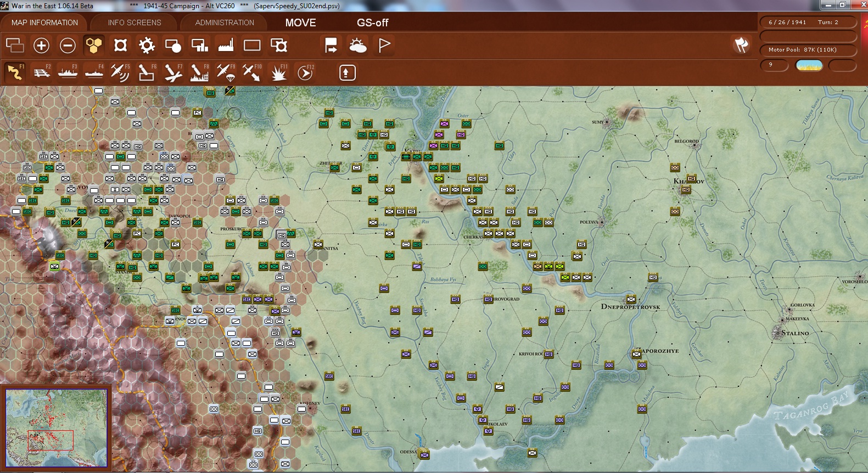Select the F10 air transfer mode

252,72
